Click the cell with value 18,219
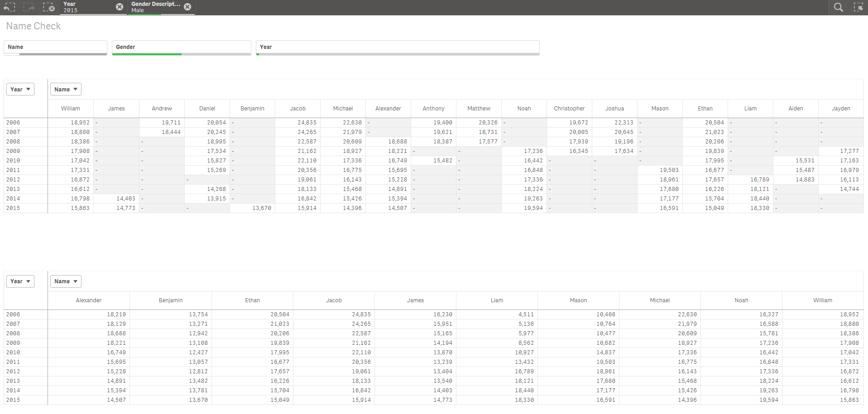This screenshot has height=414, width=868. coord(89,314)
